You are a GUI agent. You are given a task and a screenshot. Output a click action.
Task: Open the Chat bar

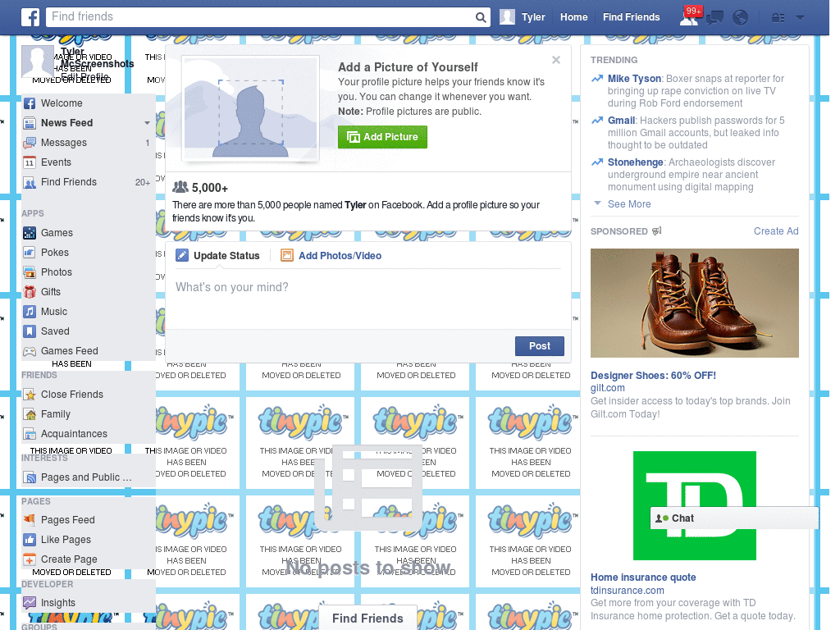(734, 518)
